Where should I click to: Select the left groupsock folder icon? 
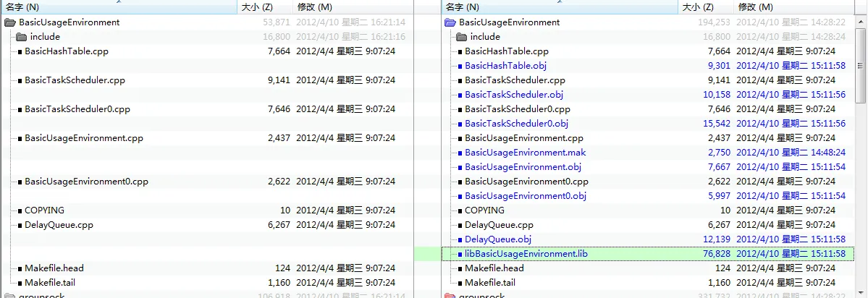pos(10,295)
